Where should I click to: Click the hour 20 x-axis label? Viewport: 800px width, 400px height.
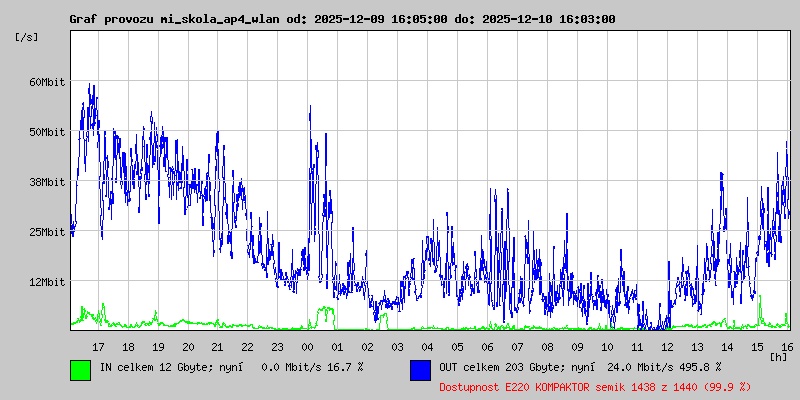[x=188, y=347]
